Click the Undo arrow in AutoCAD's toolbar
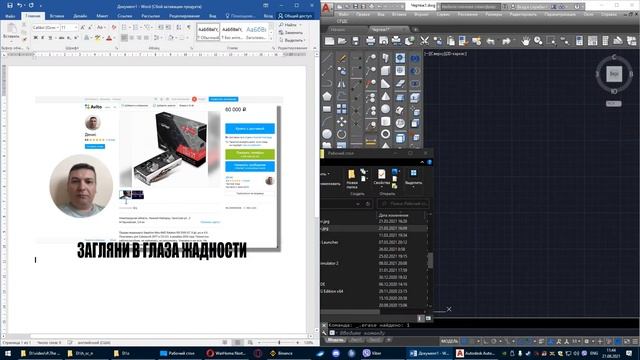Image resolution: width=640 pixels, height=360 pixels. point(491,41)
